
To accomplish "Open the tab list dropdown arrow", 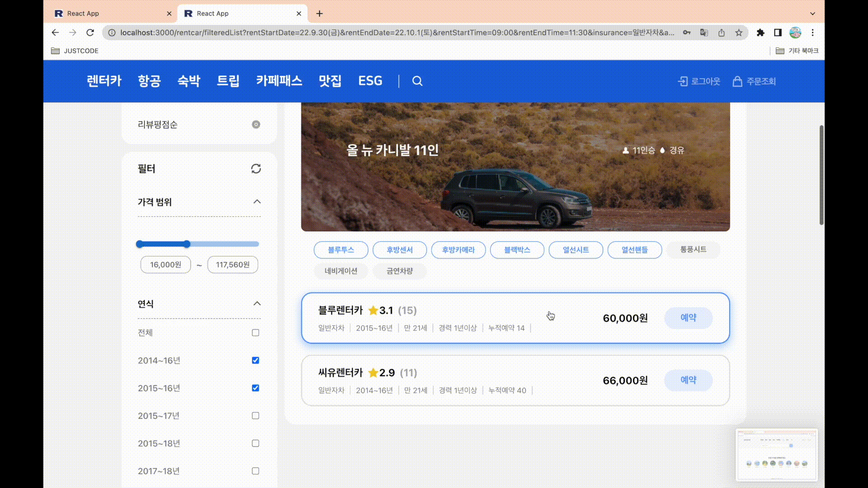I will [x=812, y=14].
